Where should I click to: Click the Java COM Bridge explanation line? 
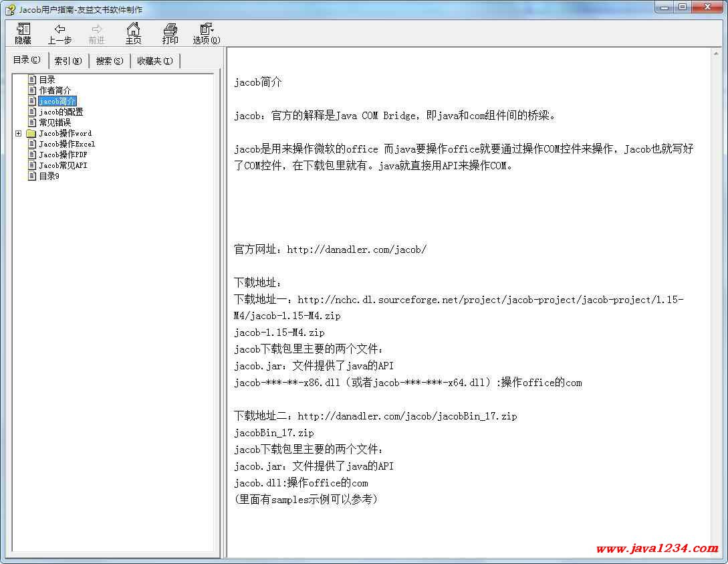(394, 116)
